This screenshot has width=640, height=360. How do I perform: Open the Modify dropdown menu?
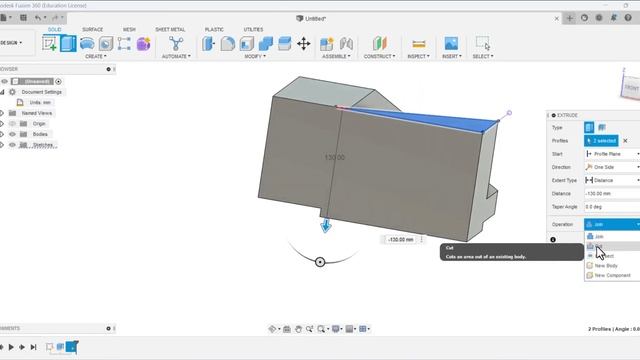(x=255, y=56)
